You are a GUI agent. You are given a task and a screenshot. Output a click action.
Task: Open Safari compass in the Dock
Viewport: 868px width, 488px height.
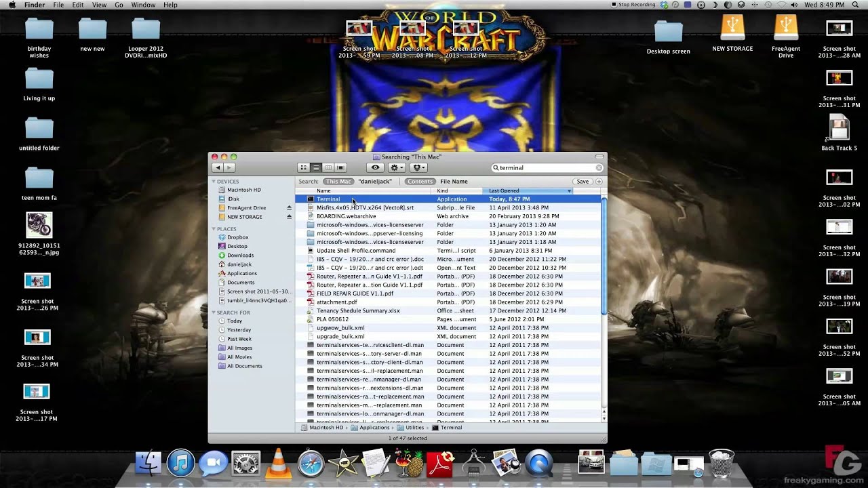[x=311, y=464]
